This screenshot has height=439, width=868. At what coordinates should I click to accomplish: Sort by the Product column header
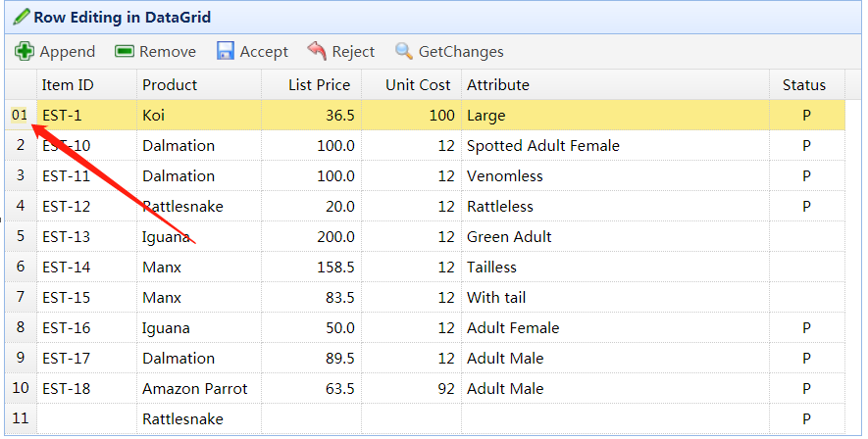tap(170, 85)
